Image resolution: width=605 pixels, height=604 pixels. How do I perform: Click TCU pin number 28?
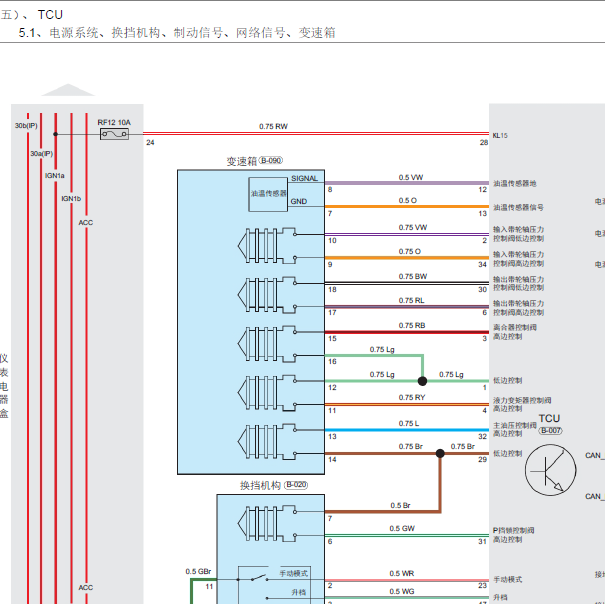484,142
